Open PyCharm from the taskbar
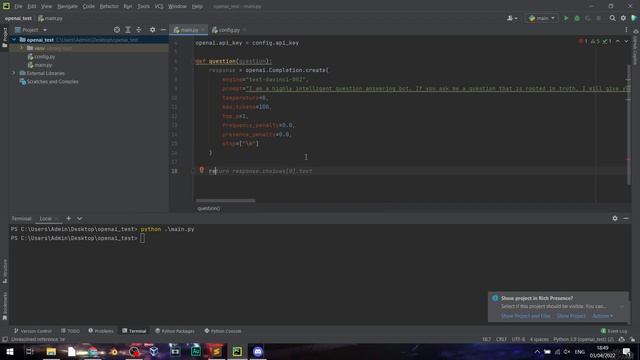 pos(237,351)
